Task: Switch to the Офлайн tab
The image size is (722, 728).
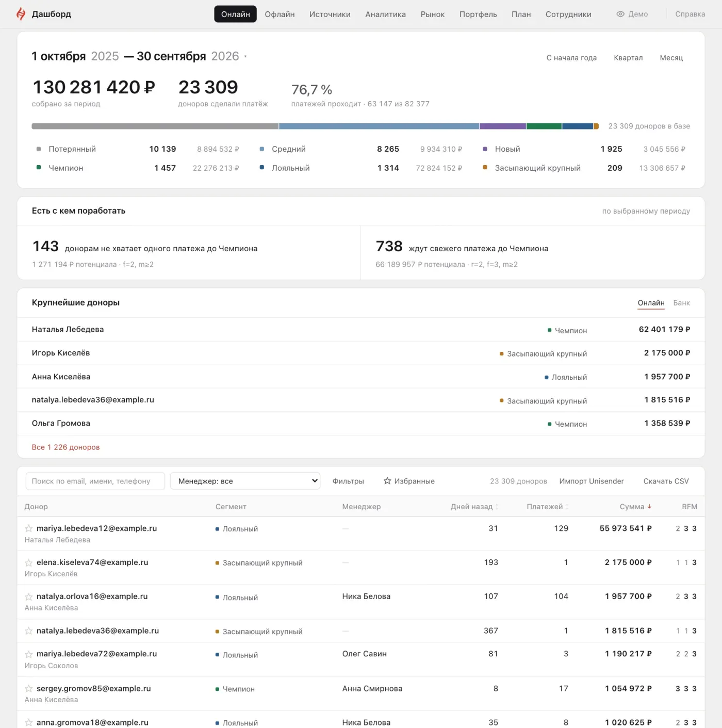Action: pos(280,14)
